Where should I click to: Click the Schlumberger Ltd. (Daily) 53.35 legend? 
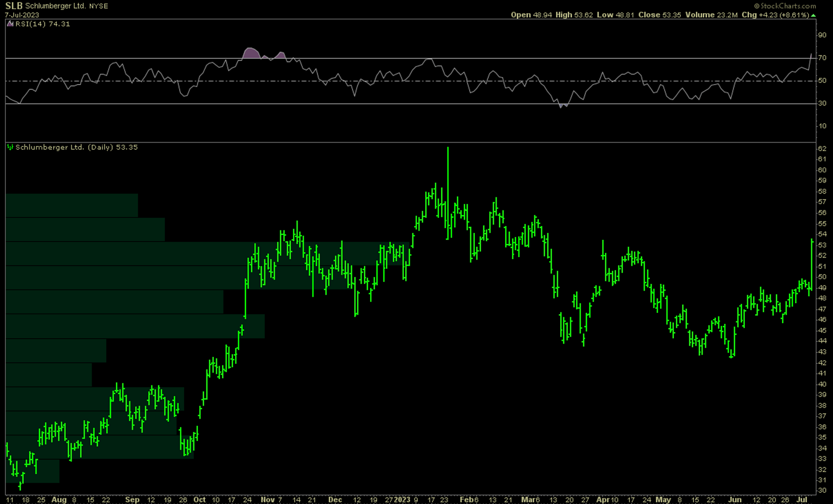[77, 148]
